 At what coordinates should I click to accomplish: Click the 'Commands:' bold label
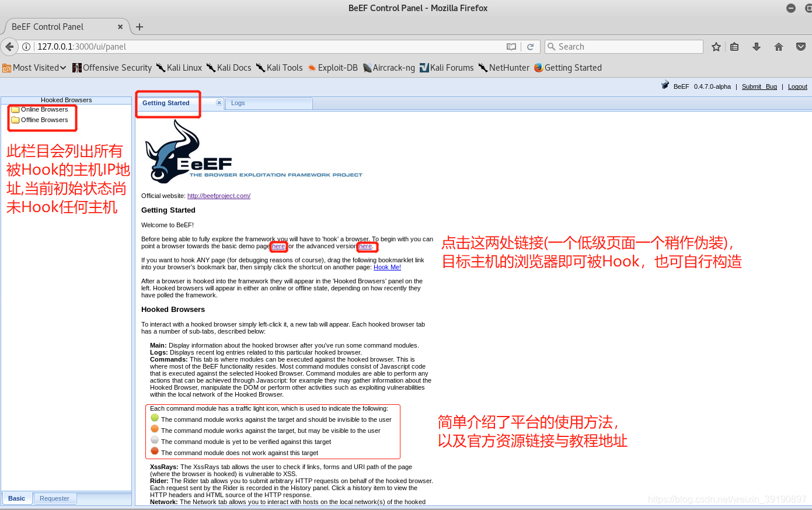[169, 359]
